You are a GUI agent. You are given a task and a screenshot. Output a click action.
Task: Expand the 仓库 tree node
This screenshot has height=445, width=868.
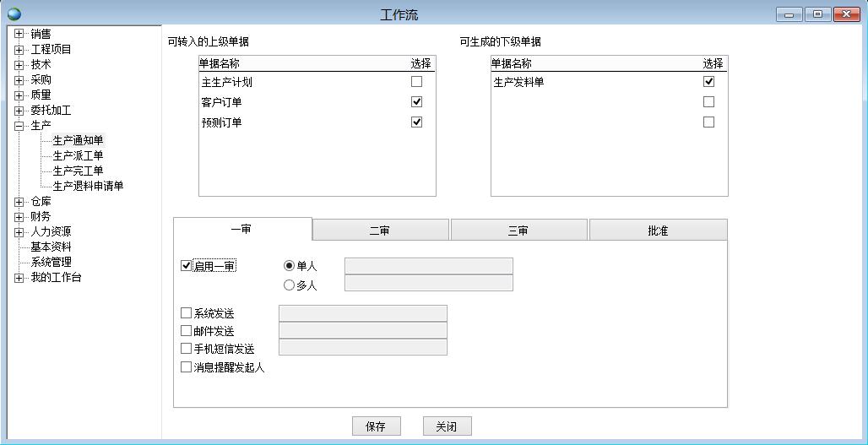[x=19, y=202]
